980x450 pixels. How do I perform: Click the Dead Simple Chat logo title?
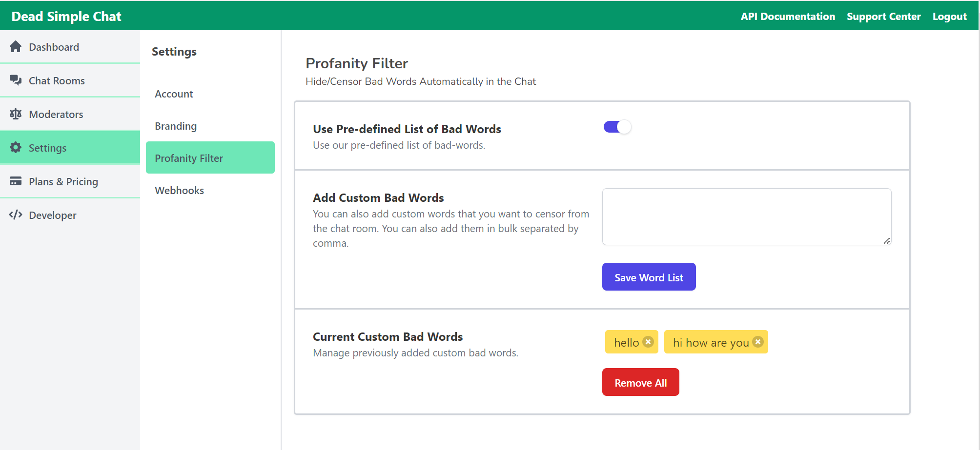pyautogui.click(x=66, y=17)
